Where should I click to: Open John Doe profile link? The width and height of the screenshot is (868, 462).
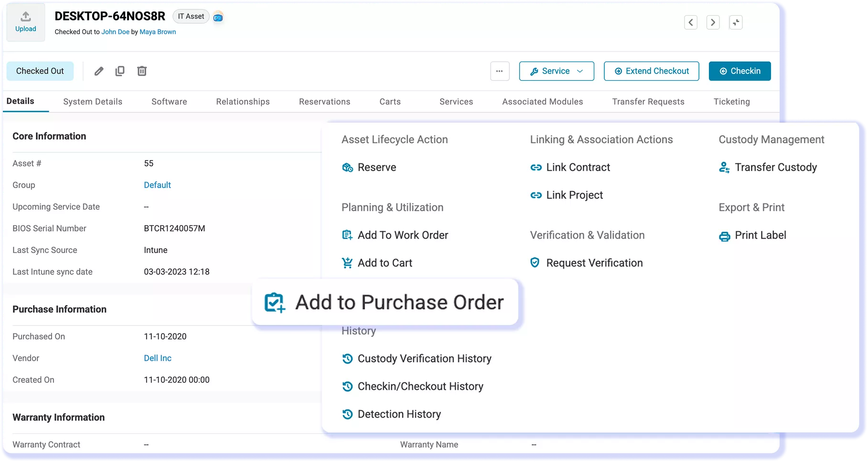pos(116,32)
